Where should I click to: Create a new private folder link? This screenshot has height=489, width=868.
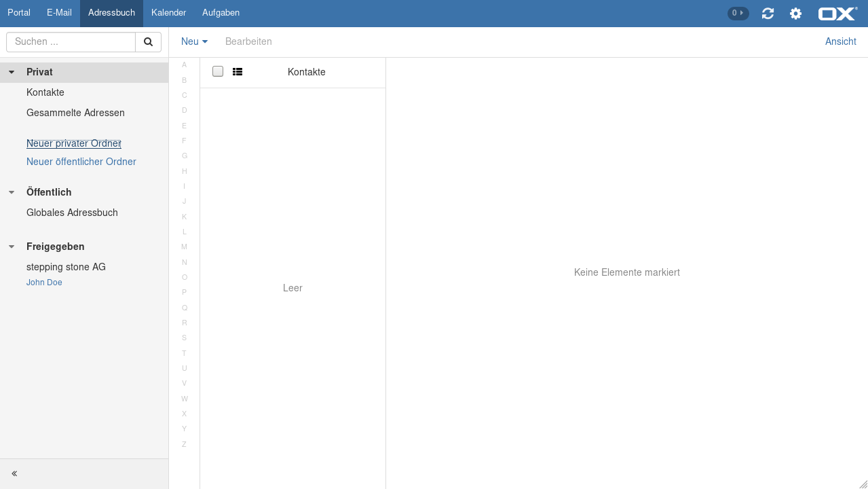pos(73,143)
